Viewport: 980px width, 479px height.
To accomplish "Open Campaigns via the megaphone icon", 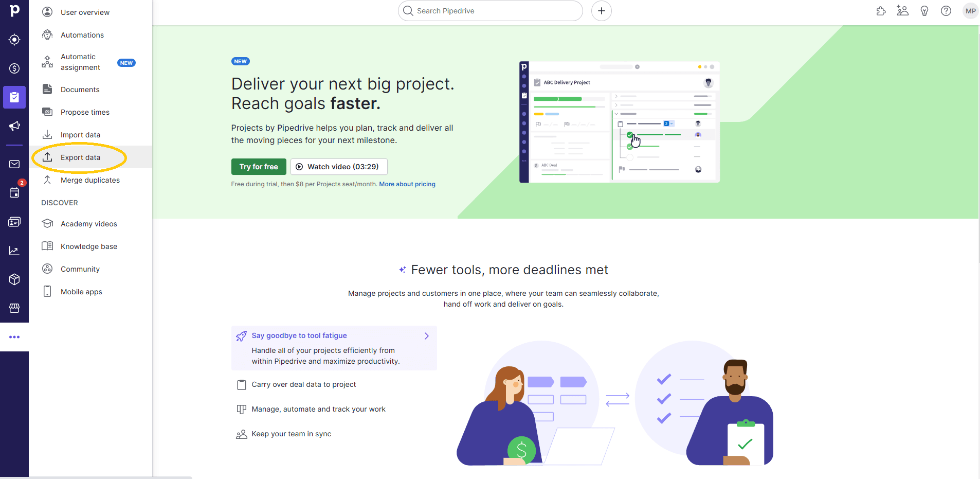I will tap(14, 126).
